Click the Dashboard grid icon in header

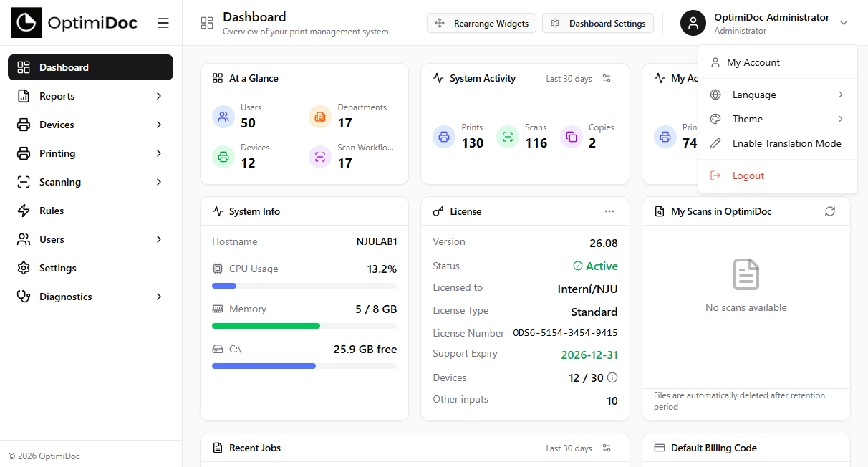click(207, 23)
